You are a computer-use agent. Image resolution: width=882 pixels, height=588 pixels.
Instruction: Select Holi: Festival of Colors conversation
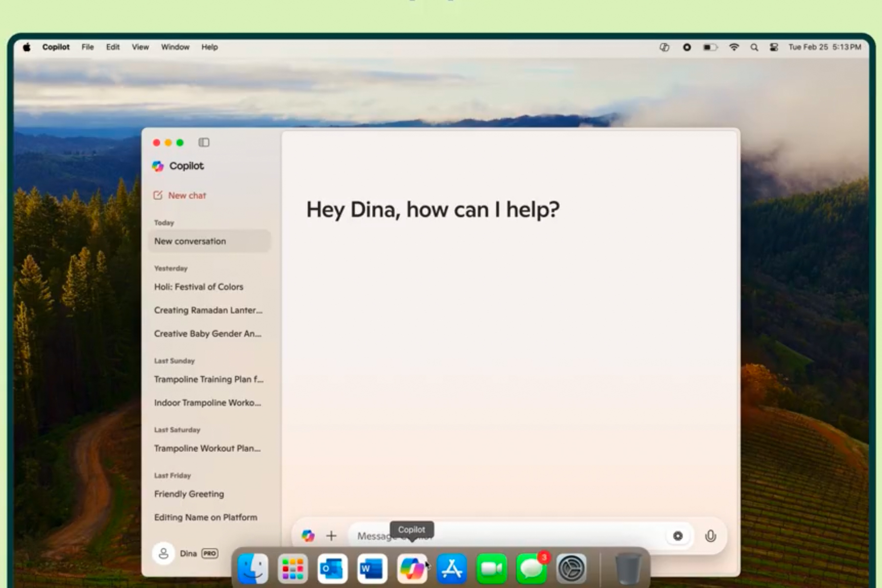(x=198, y=287)
